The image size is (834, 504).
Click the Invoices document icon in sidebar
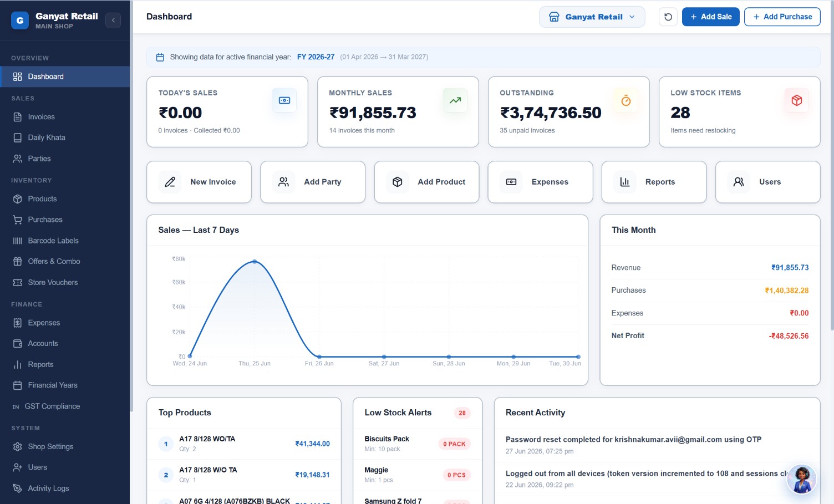pos(18,117)
